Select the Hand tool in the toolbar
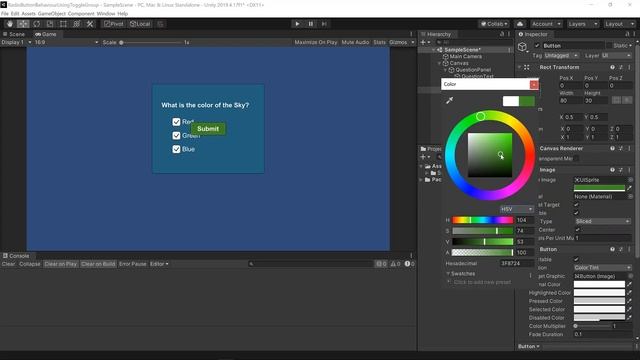The height and width of the screenshot is (360, 640). (x=10, y=24)
